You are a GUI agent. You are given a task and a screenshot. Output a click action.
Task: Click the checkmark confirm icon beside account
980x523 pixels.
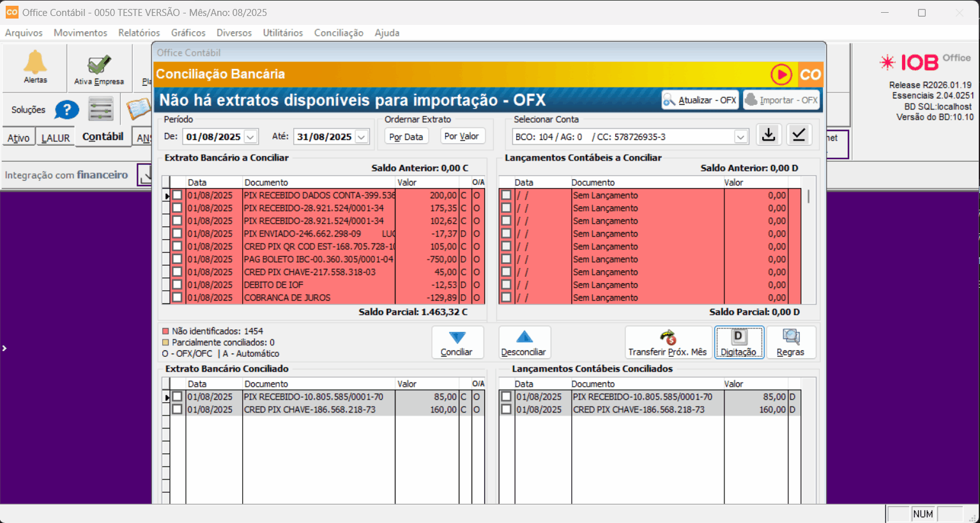pyautogui.click(x=798, y=135)
